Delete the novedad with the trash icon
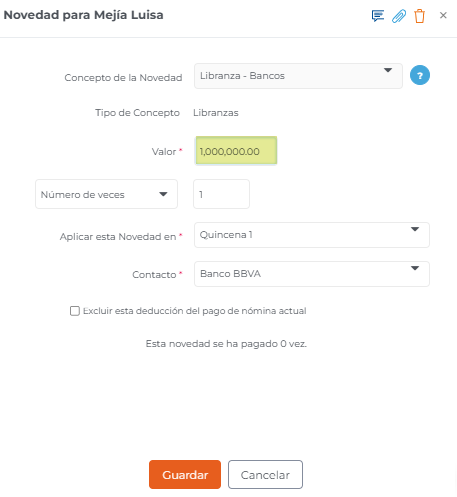 pos(419,16)
